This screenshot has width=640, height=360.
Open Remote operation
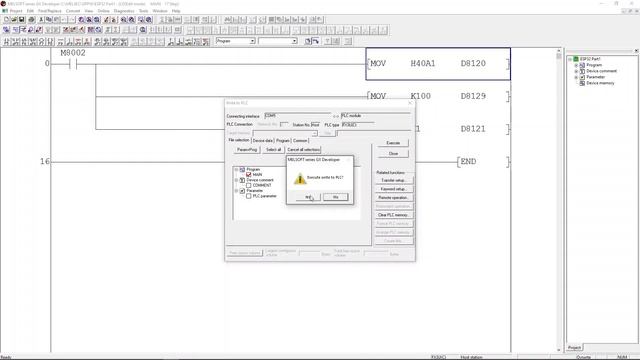pos(393,198)
